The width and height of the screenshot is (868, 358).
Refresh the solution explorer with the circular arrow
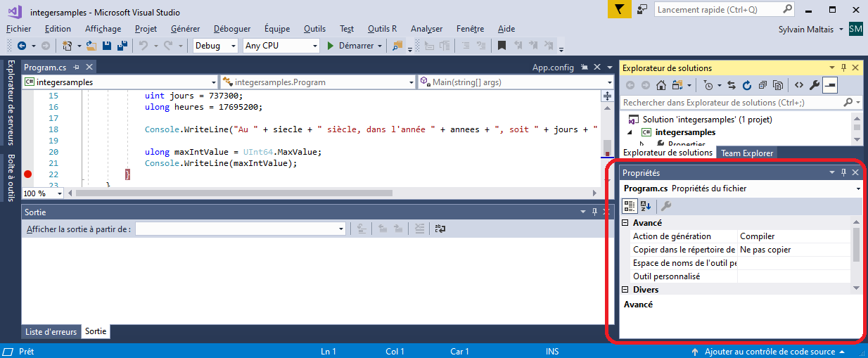click(x=746, y=85)
